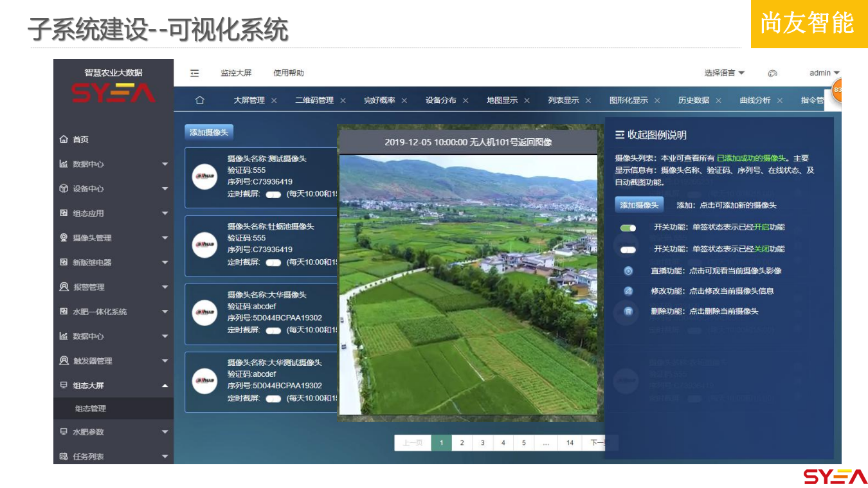868x488 pixels.
Task: Click Dahua logo on 测试摄像头 card
Action: 204,176
